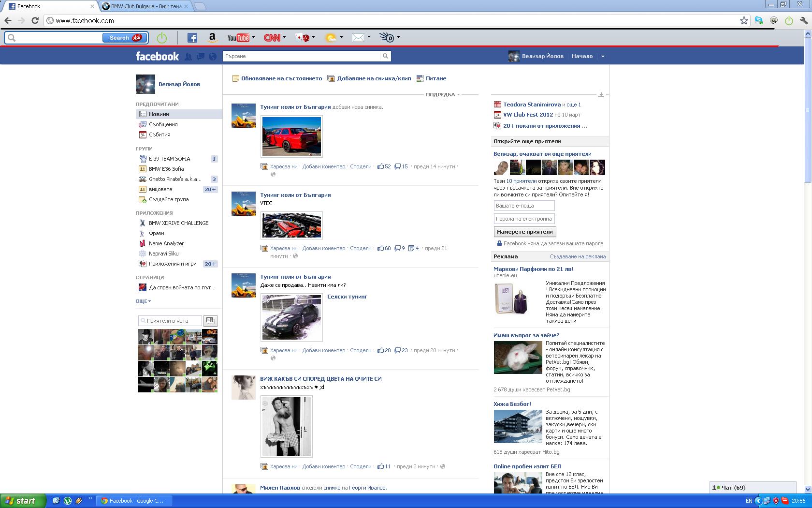Image resolution: width=812 pixels, height=508 pixels.
Task: Click the Приятели в чата search field
Action: pos(170,321)
